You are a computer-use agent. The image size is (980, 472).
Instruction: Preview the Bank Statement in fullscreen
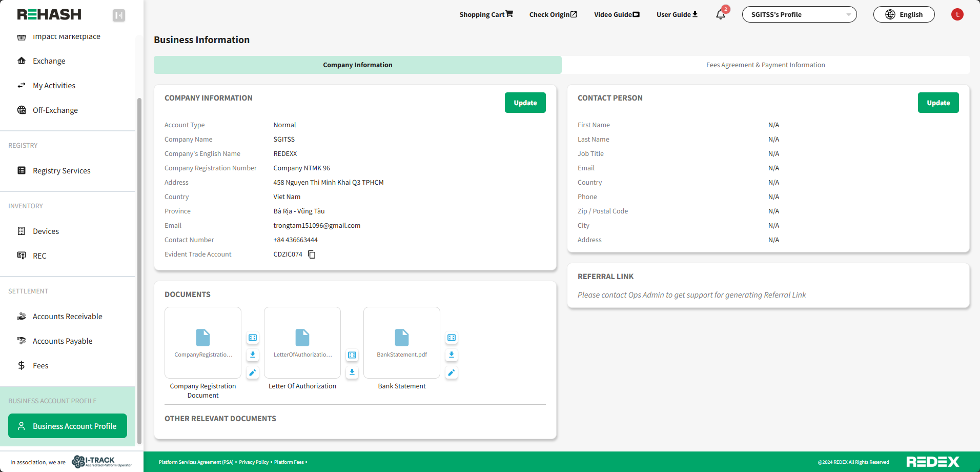tap(452, 338)
